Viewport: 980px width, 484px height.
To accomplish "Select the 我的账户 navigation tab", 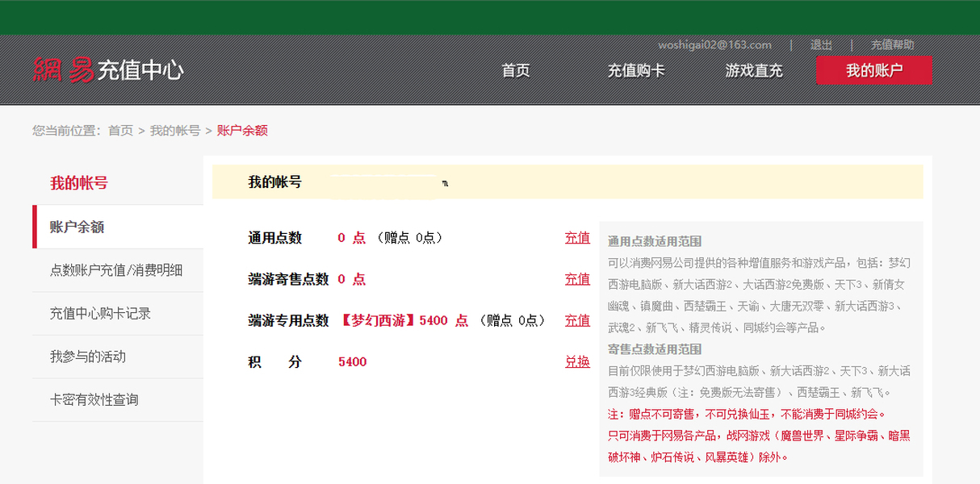I will (874, 70).
